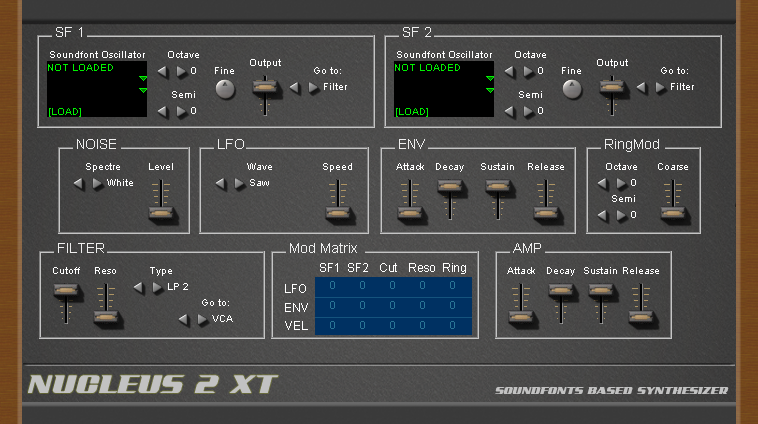758x424 pixels.
Task: Click SF 1 Fine tuning knob
Action: pos(225,89)
